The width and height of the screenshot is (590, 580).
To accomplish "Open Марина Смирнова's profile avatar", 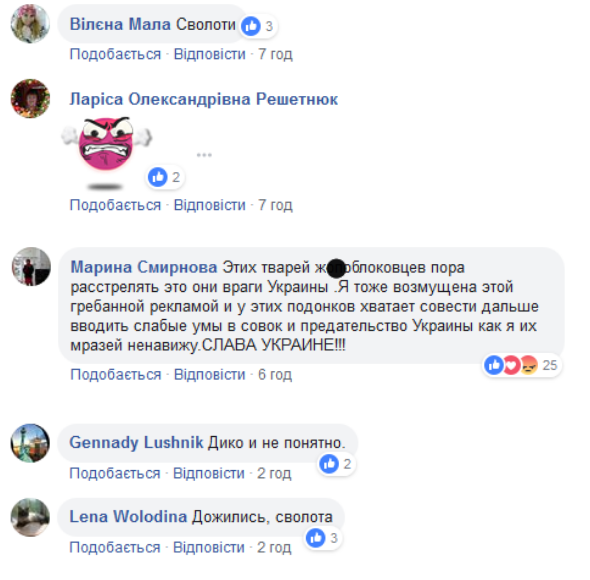I will (x=31, y=266).
